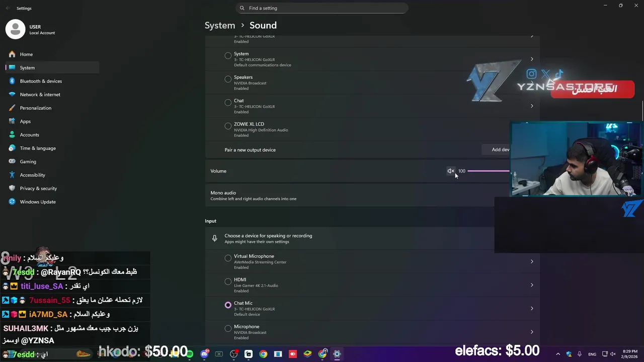Show hidden tray icons chevron
Screen dimensions: 644x362
pos(557,354)
